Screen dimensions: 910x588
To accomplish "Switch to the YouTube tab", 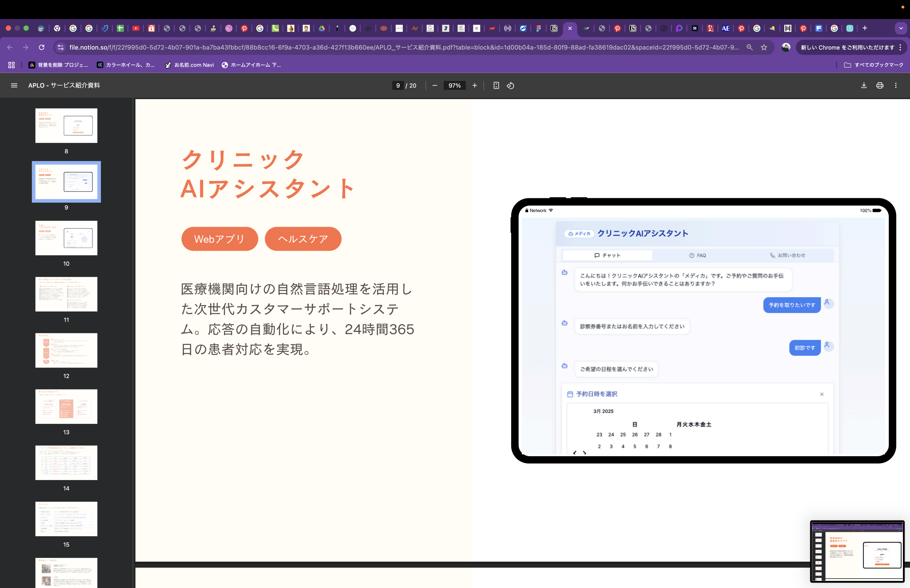I will (136, 28).
